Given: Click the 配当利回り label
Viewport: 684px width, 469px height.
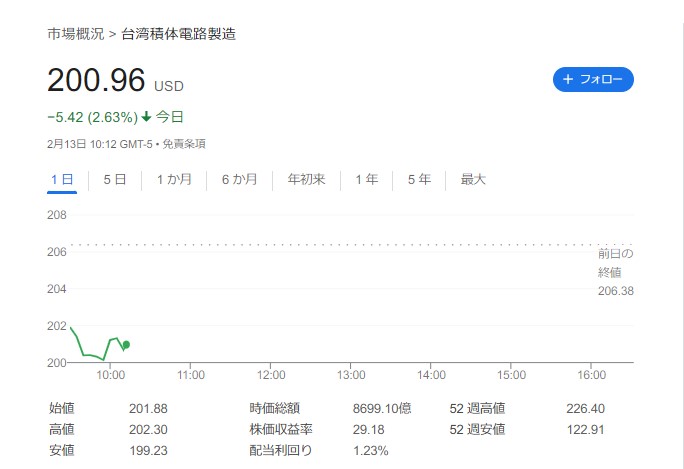Looking at the screenshot, I should (280, 451).
